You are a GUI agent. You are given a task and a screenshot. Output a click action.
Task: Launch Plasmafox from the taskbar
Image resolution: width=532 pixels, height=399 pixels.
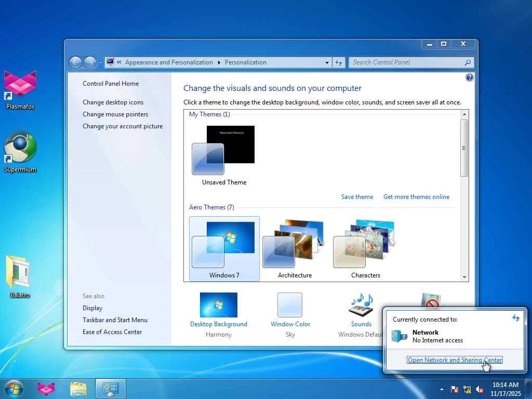pos(46,389)
